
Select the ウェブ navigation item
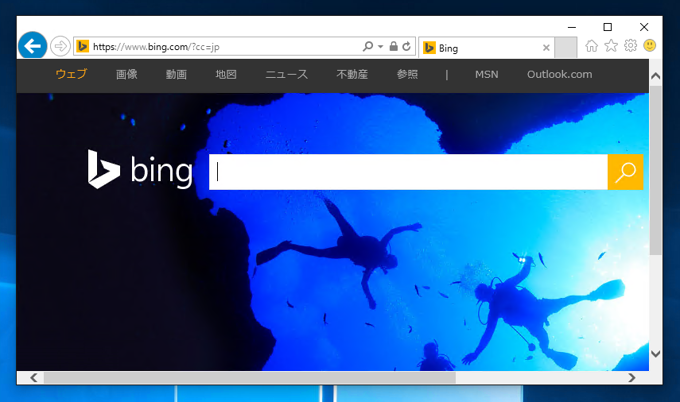tap(72, 74)
